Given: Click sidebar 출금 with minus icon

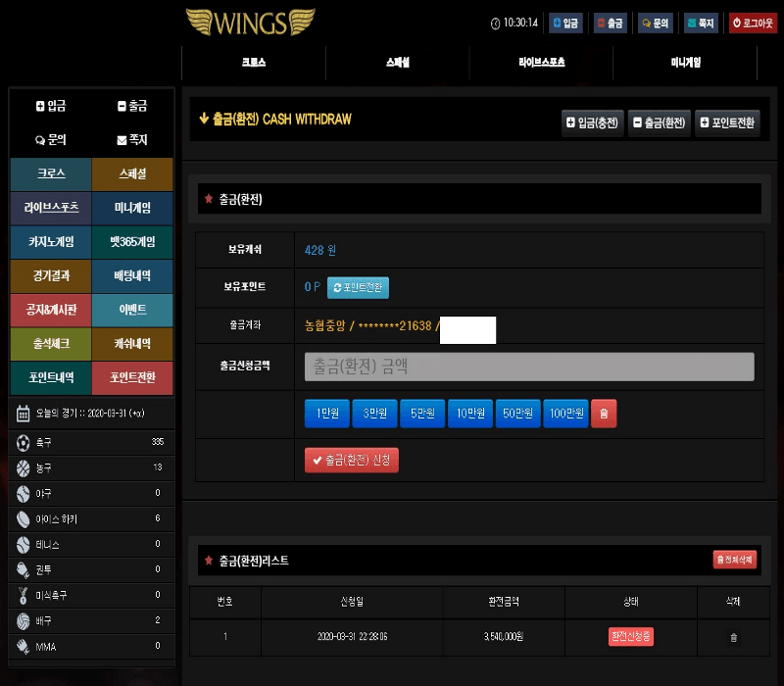Looking at the screenshot, I should click(132, 106).
